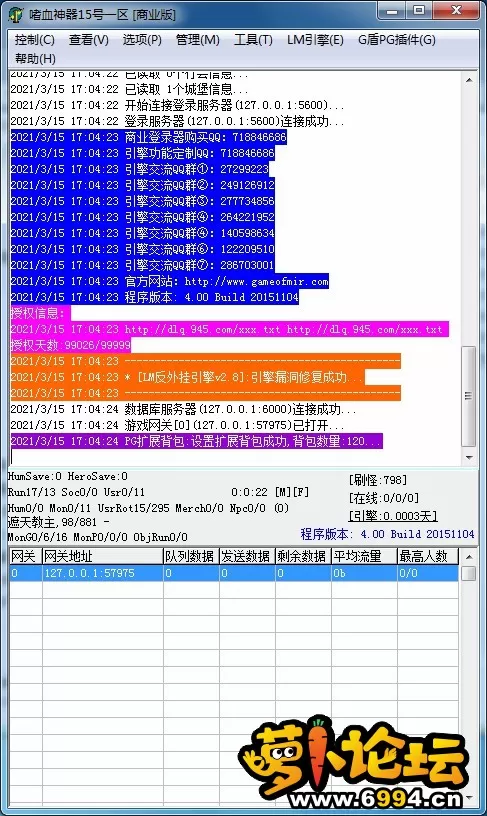Click the LM反外挂引擎v2.8 log line
487x816 pixels.
pyautogui.click(x=187, y=377)
